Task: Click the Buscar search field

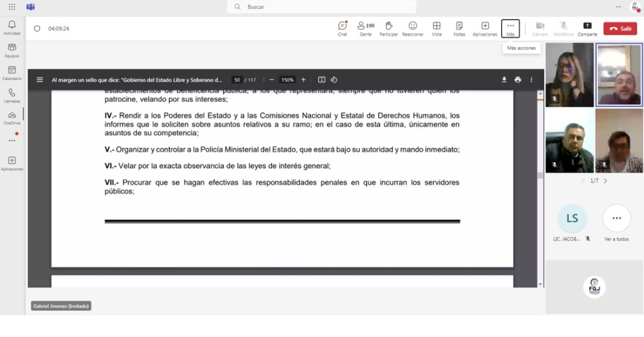Action: click(321, 6)
